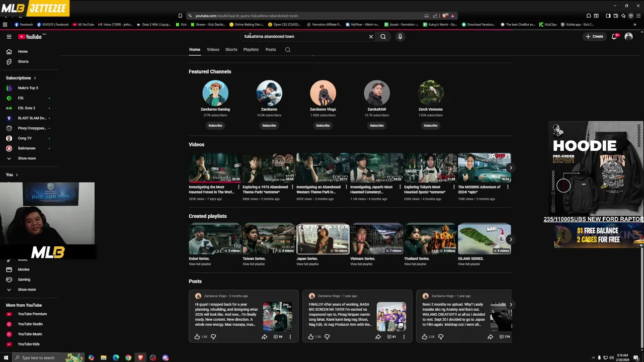
Task: Open the account avatar menu
Action: (x=628, y=37)
